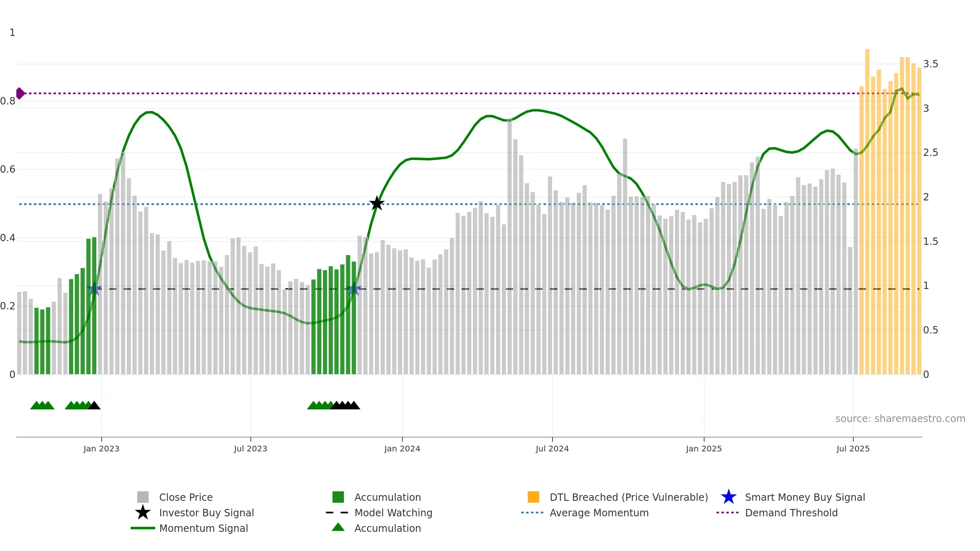
Task: Toggle the DTL Breached (Price Vulnerable) label
Action: click(629, 497)
